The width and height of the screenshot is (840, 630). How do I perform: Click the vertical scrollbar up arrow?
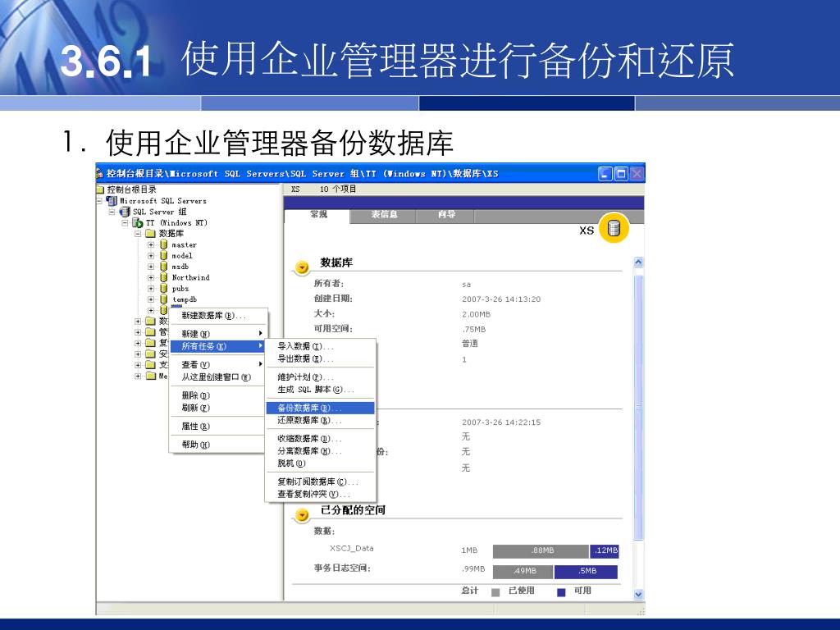(638, 262)
